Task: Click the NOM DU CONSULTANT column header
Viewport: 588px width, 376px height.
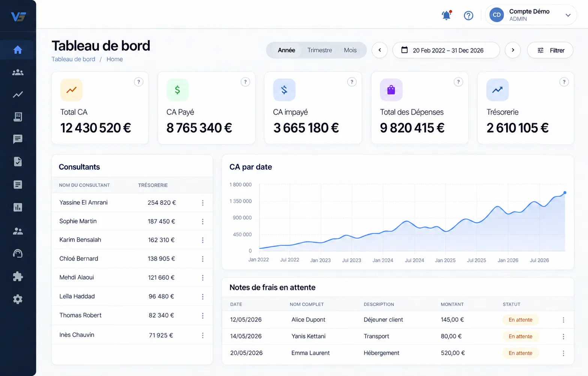Action: coord(84,185)
